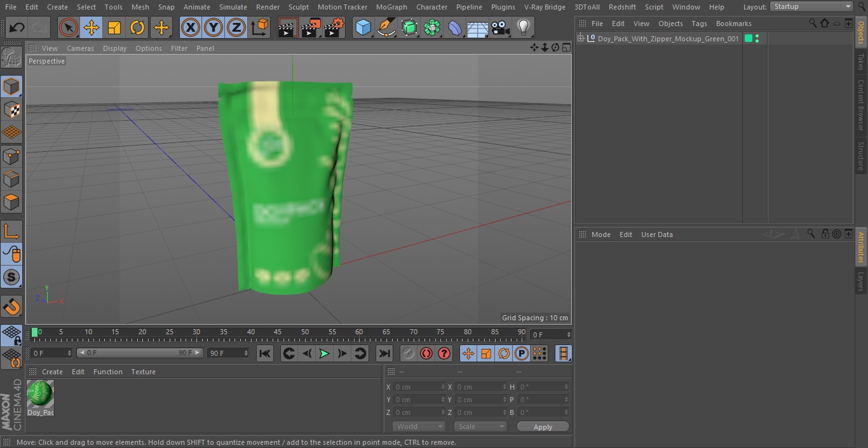Open viewport Cameras menu
This screenshot has height=448, width=868.
click(80, 48)
